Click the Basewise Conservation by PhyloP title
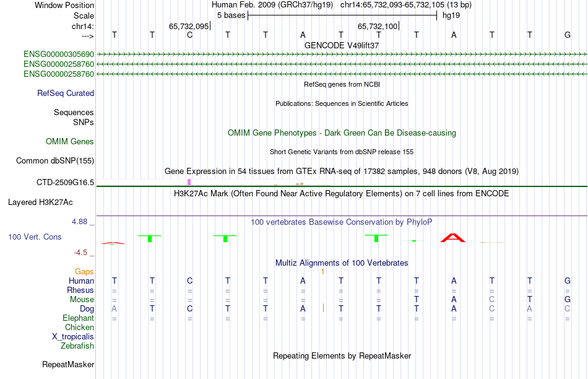 coord(342,222)
